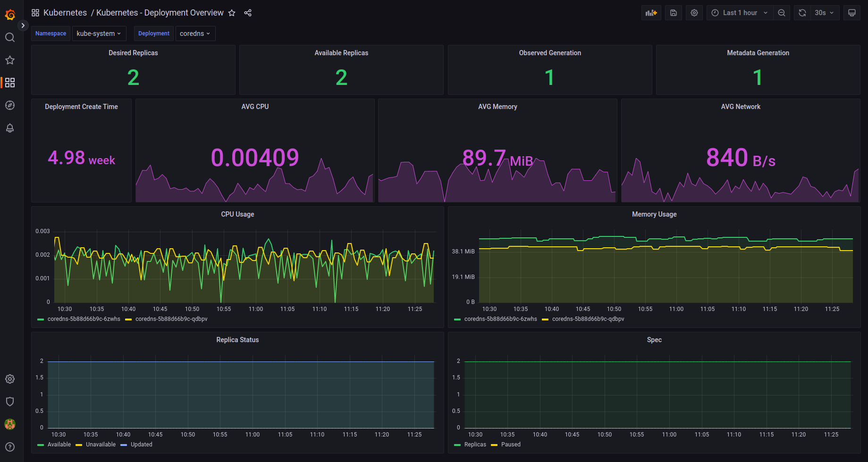Open dashboard settings gear in toolbar

coord(694,13)
